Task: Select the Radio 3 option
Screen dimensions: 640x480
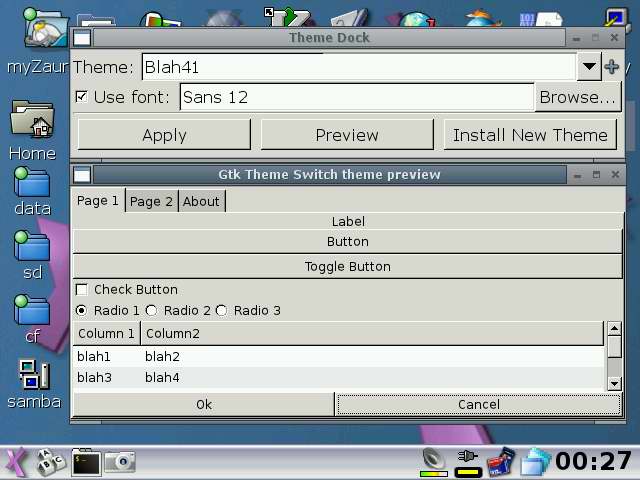Action: point(222,311)
